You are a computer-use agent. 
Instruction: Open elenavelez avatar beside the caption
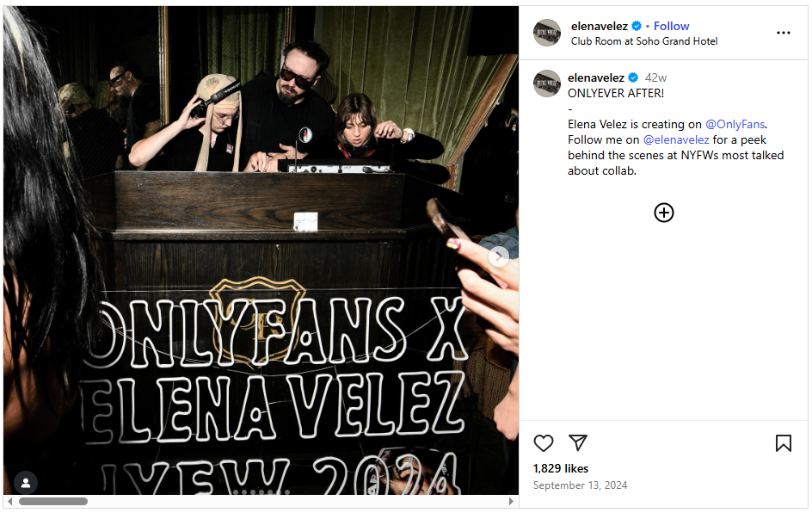click(x=547, y=83)
